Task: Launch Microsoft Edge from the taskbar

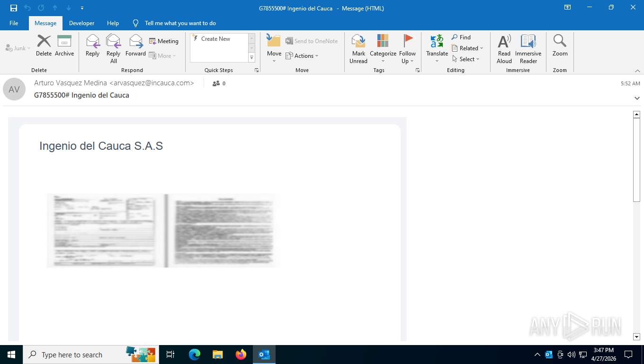Action: click(195, 355)
